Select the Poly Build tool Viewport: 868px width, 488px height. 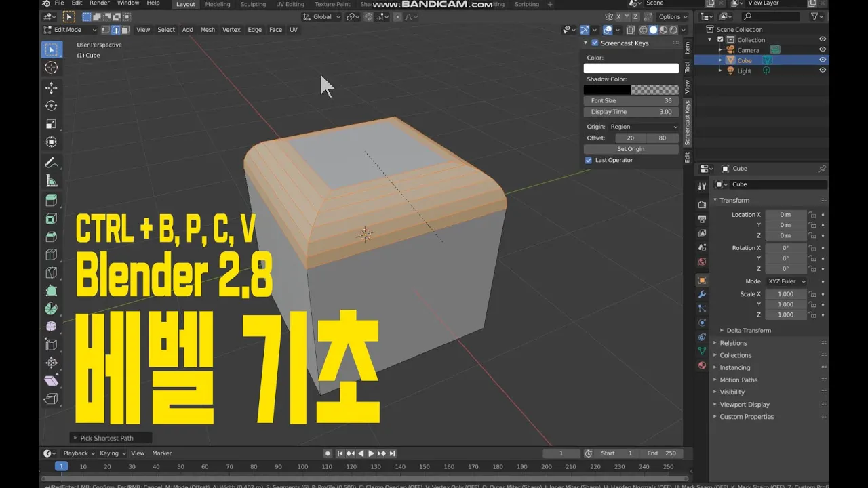click(51, 291)
